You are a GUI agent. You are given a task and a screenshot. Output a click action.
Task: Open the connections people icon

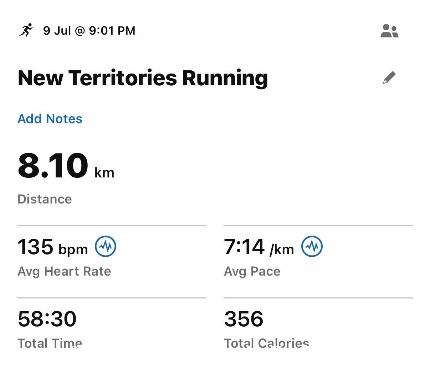click(389, 31)
